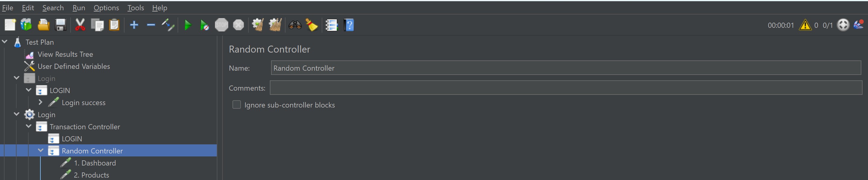Click Start no pauses icon
Screen dimensions: 868x180
click(x=204, y=25)
